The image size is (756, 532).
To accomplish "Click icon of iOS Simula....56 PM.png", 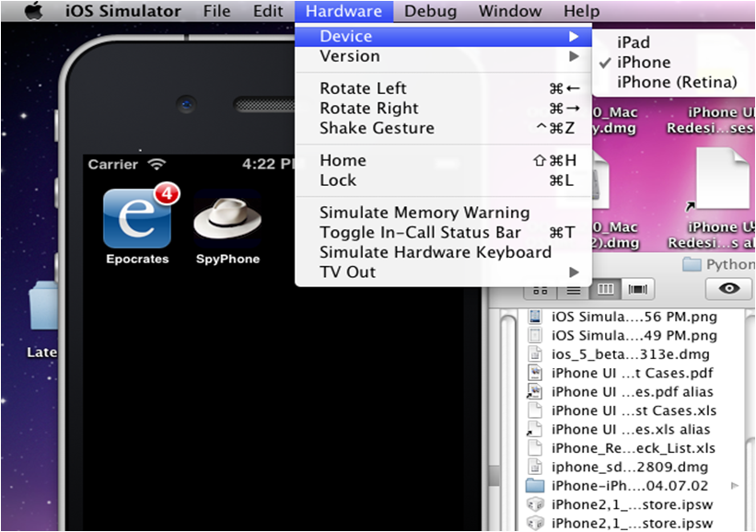I will (x=535, y=317).
